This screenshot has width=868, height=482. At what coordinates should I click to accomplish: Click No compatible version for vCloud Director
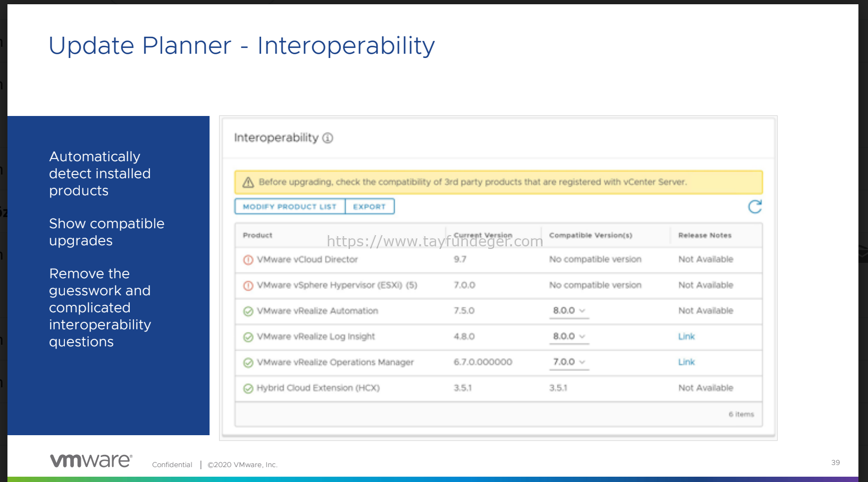point(595,259)
